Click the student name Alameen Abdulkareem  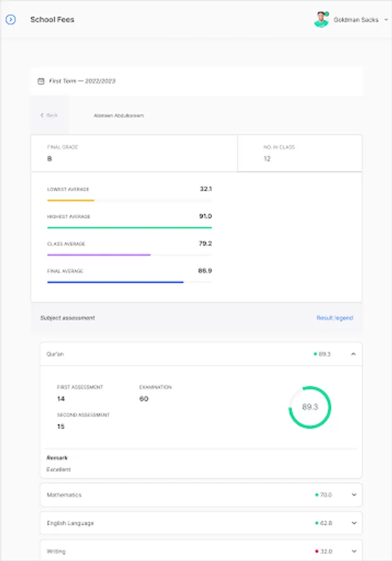coord(119,115)
